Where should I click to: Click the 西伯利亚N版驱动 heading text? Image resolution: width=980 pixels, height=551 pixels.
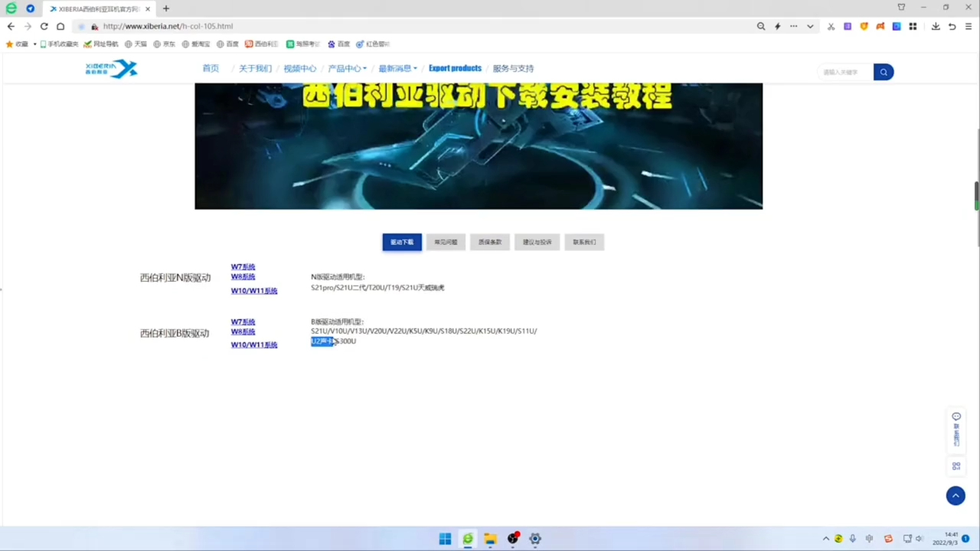point(175,278)
